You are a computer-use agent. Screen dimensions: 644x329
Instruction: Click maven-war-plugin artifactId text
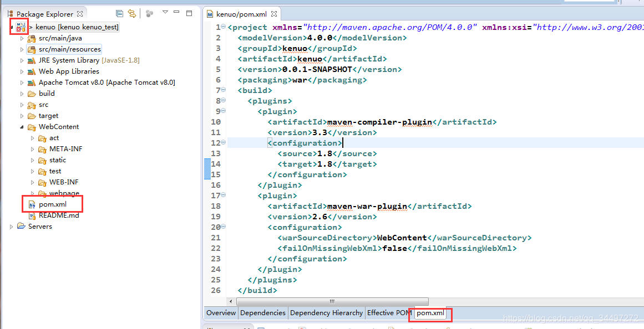click(367, 206)
